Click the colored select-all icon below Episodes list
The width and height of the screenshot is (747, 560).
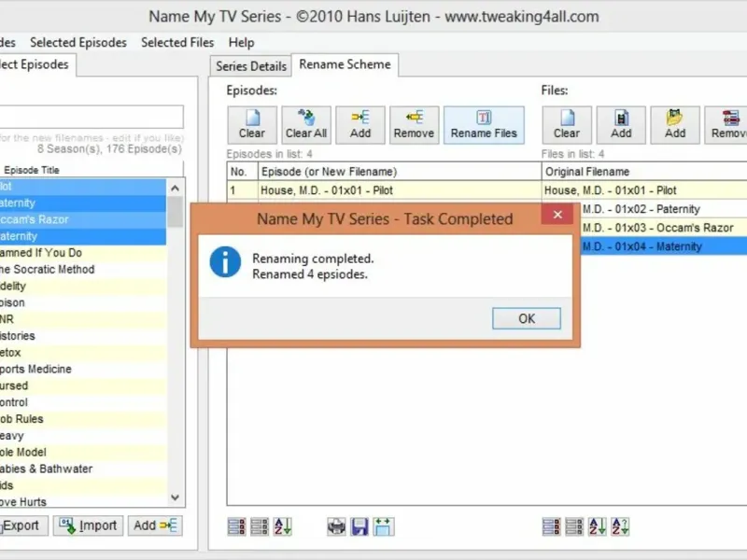[237, 526]
